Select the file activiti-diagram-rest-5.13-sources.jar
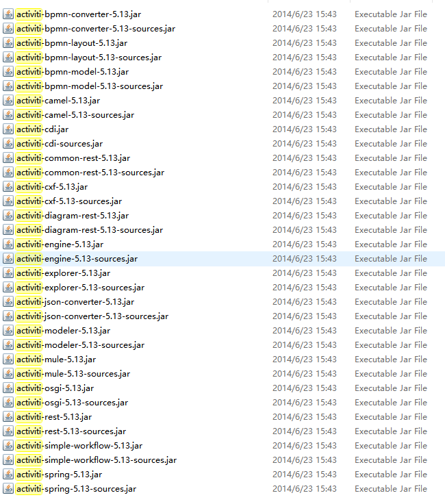Image resolution: width=445 pixels, height=504 pixels. (x=90, y=230)
